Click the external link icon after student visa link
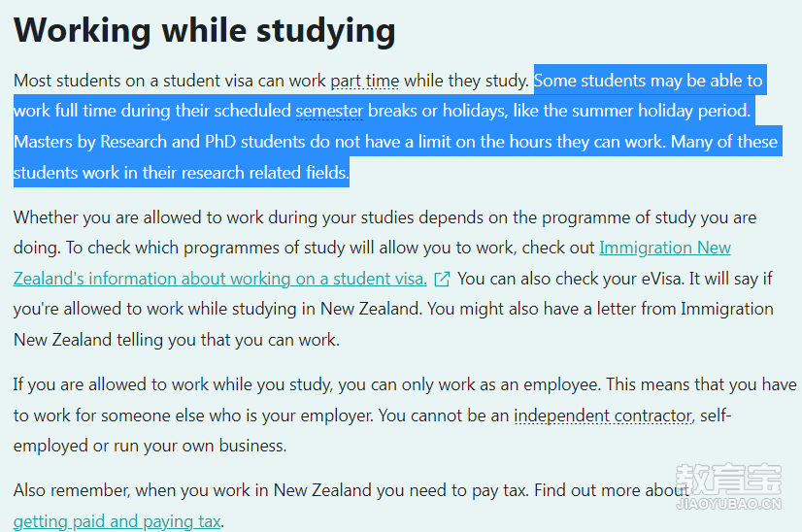This screenshot has height=532, width=802. [442, 280]
